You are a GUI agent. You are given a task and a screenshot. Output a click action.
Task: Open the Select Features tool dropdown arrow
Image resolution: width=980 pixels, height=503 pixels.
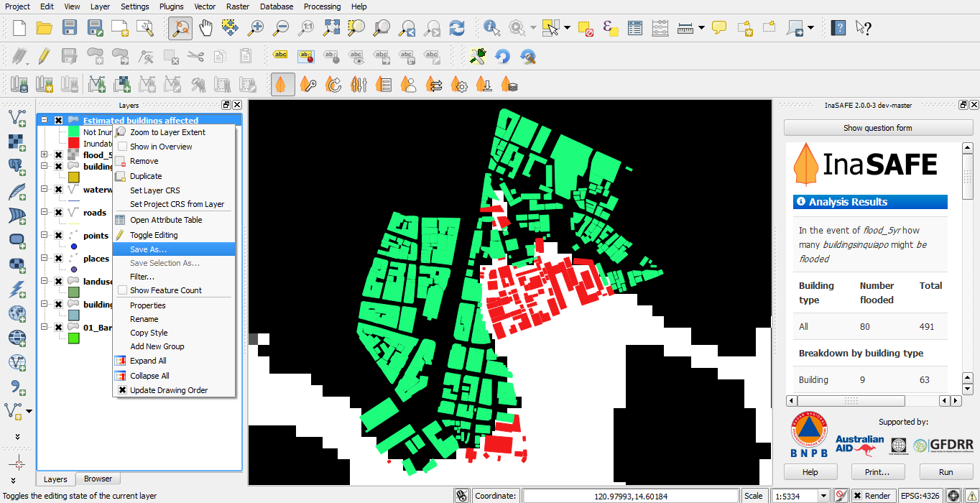coord(567,28)
